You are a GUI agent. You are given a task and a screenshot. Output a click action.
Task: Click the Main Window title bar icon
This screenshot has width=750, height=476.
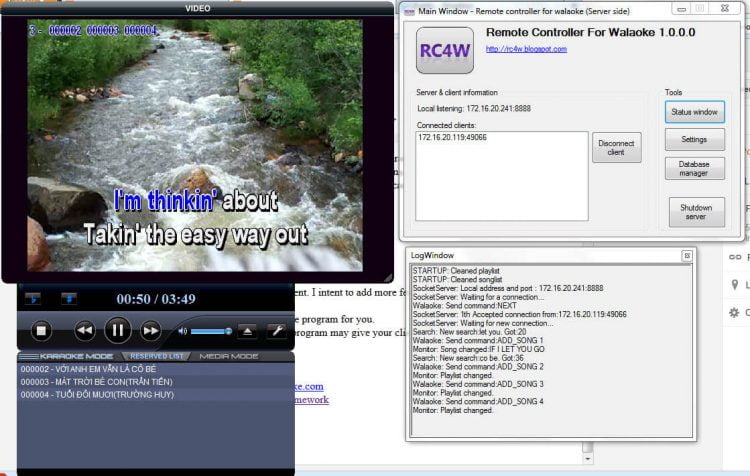point(409,11)
